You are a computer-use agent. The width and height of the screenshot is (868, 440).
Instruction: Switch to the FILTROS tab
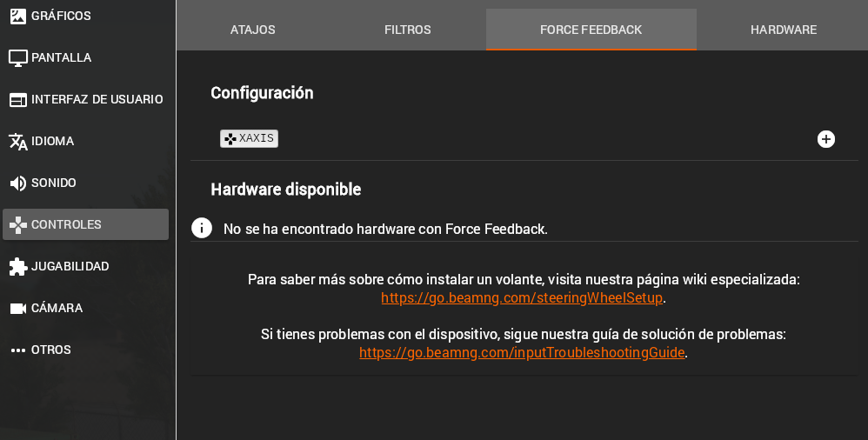[x=407, y=30]
